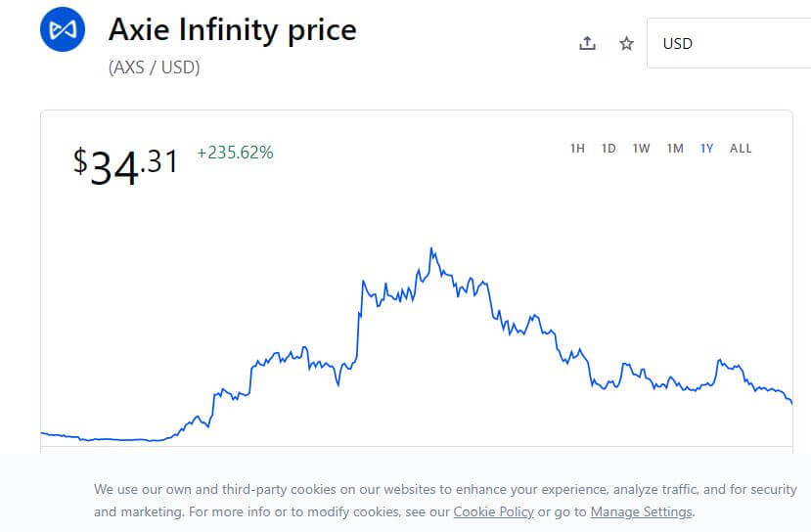Click the $34.31 price value
811x532 pixels.
pos(125,165)
